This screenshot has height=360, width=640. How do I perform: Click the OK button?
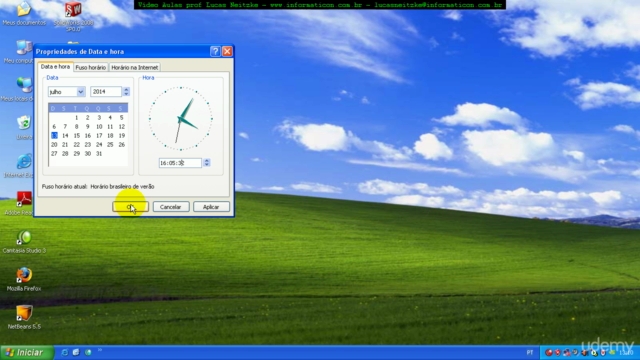pyautogui.click(x=130, y=207)
